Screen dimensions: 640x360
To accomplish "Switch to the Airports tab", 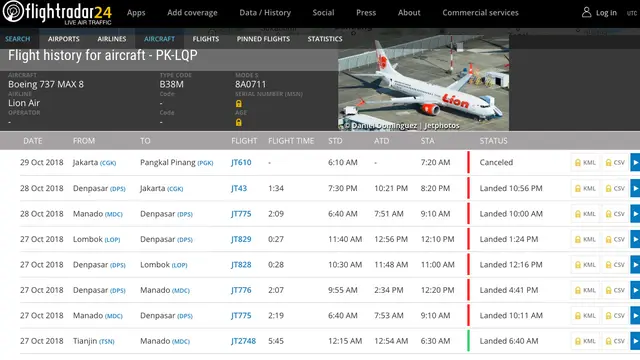I will coord(64,39).
